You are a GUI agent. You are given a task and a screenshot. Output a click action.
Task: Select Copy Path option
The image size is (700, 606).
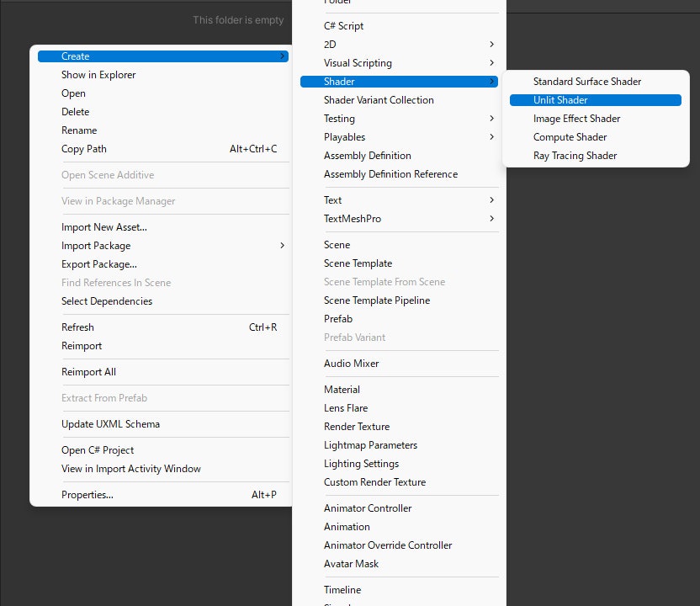coord(163,149)
